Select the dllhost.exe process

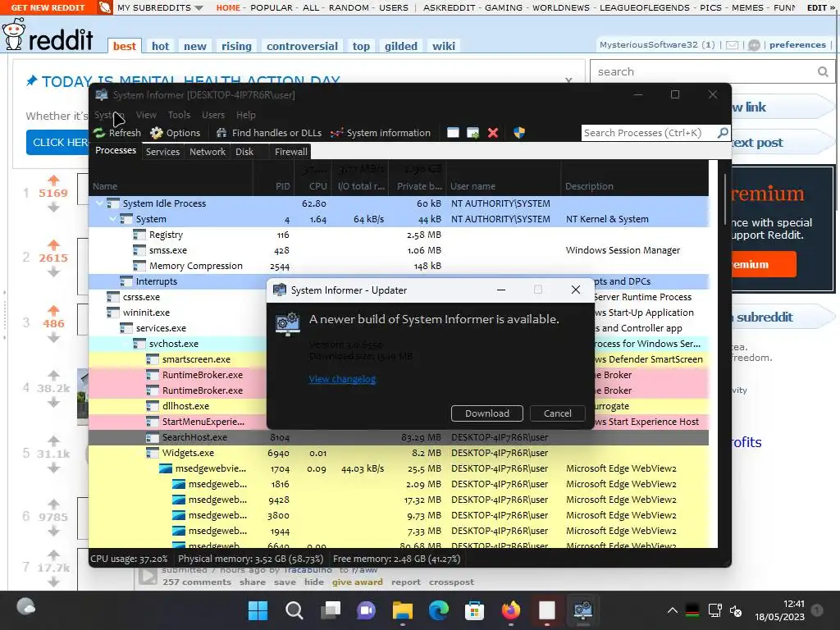coord(178,406)
